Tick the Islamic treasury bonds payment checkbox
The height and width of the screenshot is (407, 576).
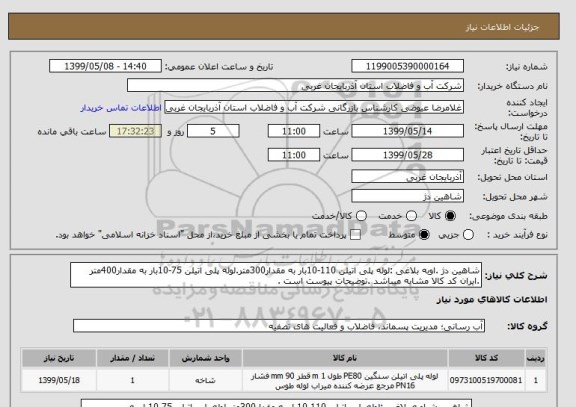pos(355,235)
